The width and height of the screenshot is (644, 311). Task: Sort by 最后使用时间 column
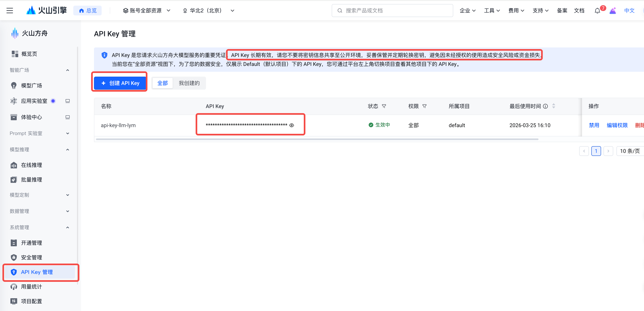pos(553,106)
